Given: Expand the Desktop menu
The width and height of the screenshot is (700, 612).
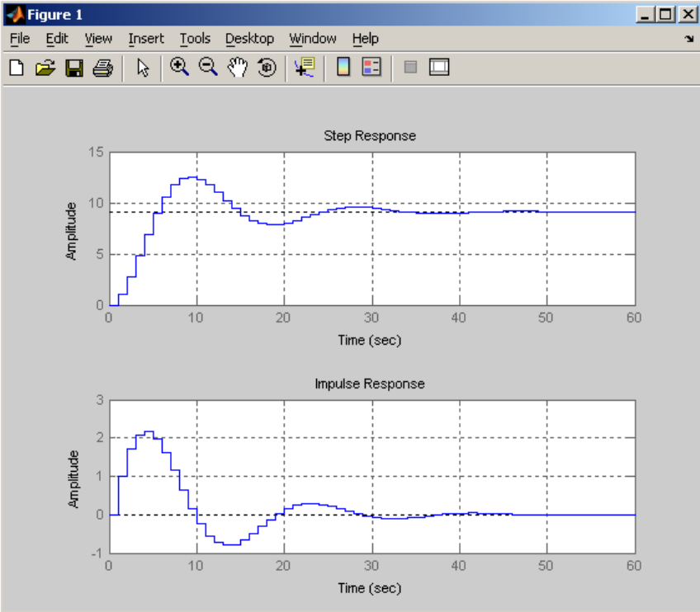Looking at the screenshot, I should (249, 39).
